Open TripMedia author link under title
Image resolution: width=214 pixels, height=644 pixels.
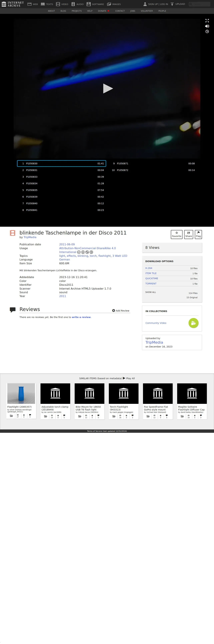[30, 238]
